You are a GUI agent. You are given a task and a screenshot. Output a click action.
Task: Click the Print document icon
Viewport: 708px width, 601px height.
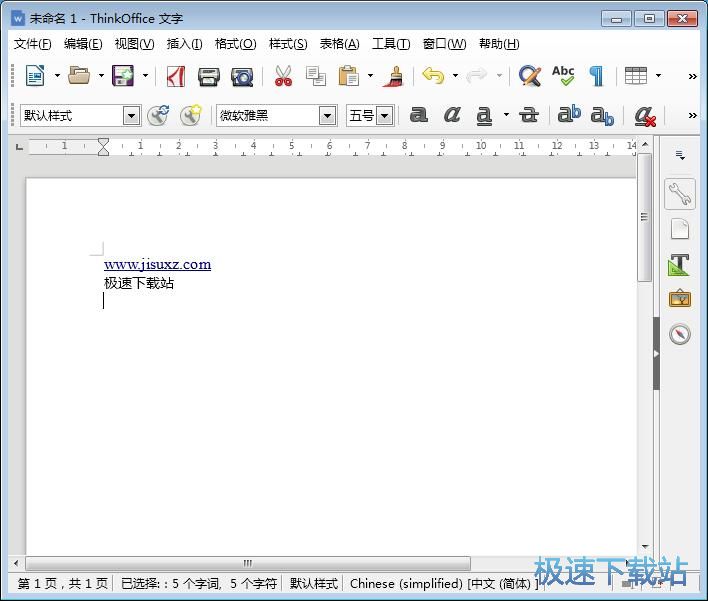coord(208,76)
